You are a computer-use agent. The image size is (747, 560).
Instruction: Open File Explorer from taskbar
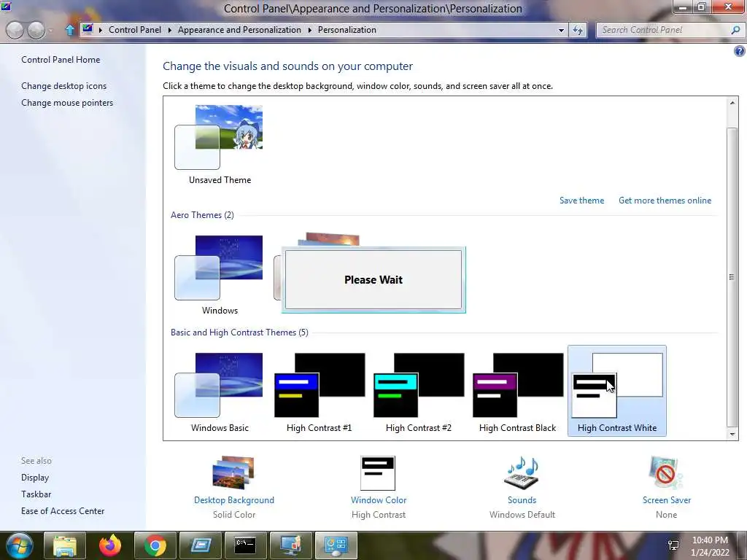(x=65, y=545)
